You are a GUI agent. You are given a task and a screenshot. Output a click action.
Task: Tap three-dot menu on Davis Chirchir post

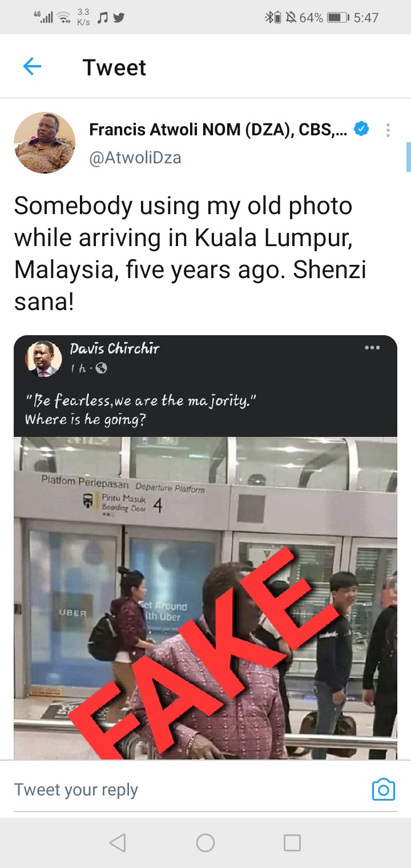(x=372, y=347)
